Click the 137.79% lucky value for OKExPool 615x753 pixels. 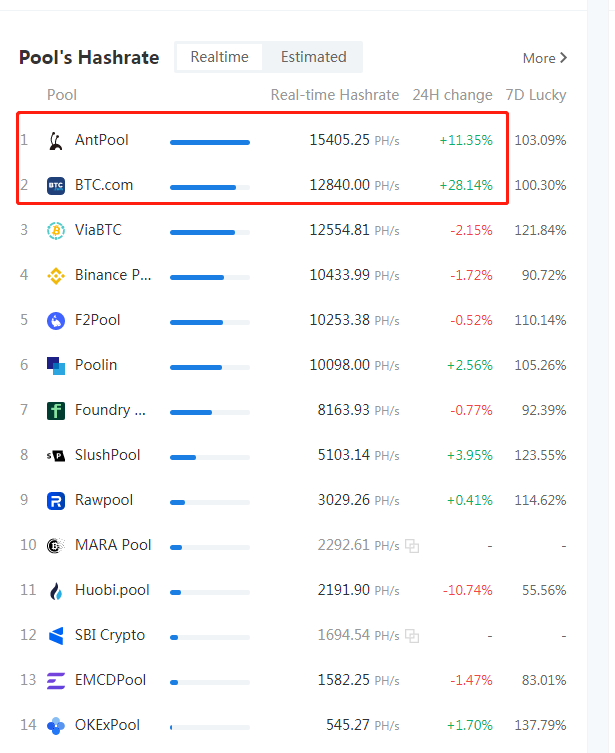[541, 725]
